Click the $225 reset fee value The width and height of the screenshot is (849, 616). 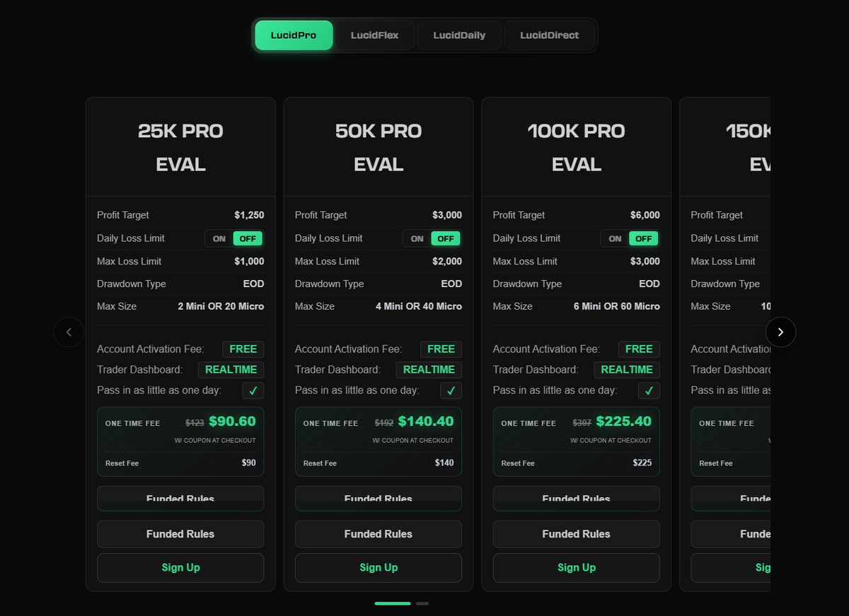click(x=642, y=463)
